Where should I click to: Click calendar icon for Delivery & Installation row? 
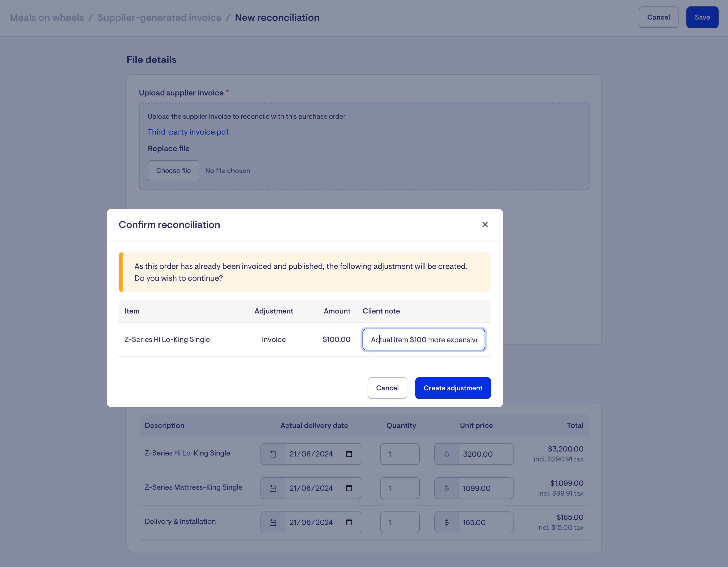coord(273,522)
